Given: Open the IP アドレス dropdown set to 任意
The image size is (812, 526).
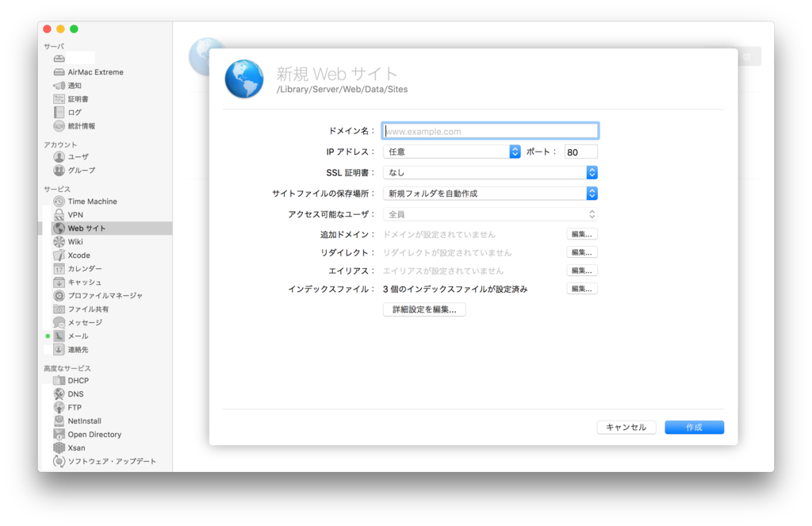Looking at the screenshot, I should pyautogui.click(x=451, y=152).
